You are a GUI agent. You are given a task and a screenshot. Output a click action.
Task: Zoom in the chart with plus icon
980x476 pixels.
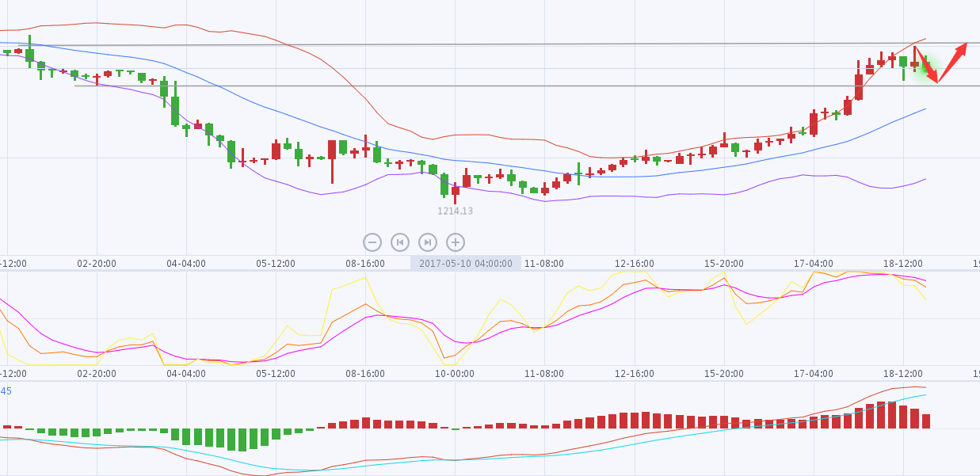pyautogui.click(x=455, y=242)
